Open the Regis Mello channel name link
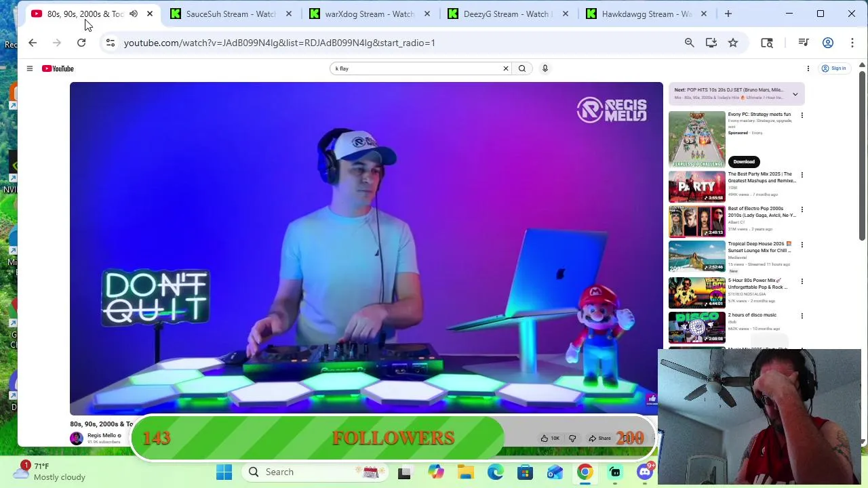868x488 pixels. click(102, 435)
